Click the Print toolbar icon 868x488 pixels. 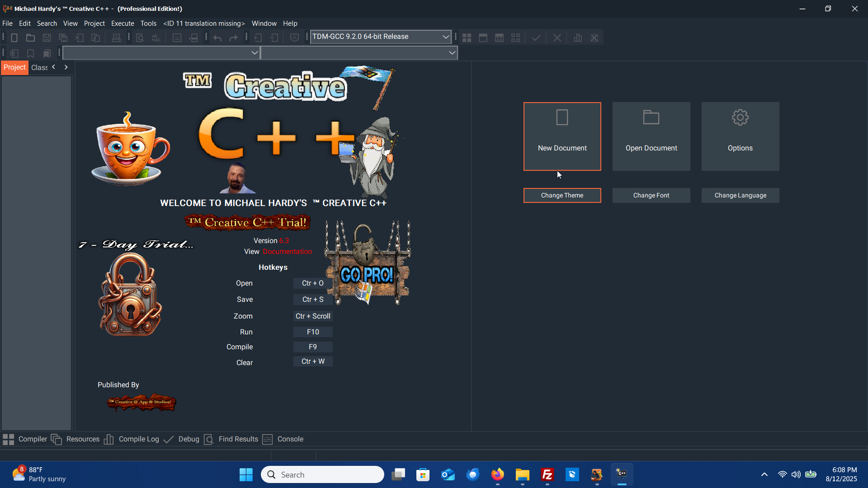point(116,38)
